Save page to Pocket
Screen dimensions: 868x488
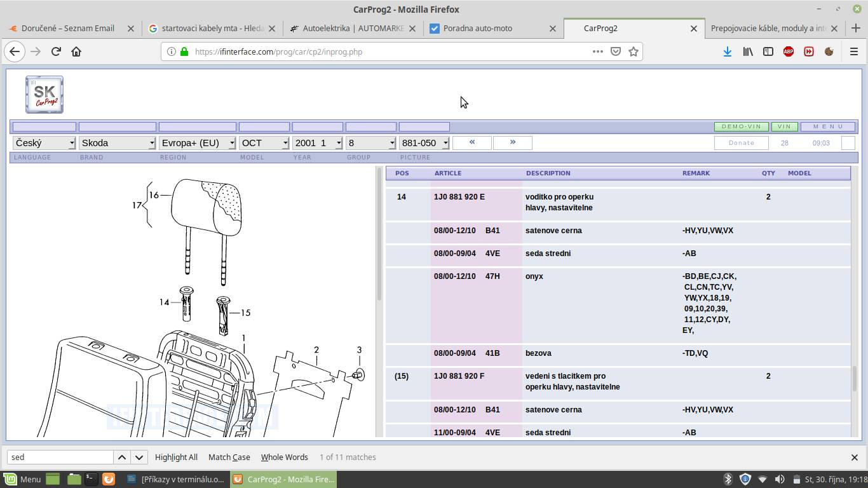tap(615, 51)
